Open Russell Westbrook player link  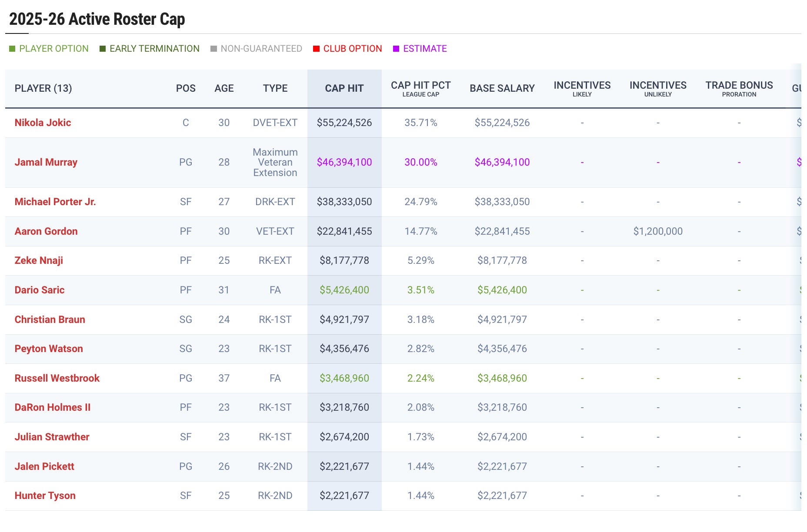tap(57, 378)
